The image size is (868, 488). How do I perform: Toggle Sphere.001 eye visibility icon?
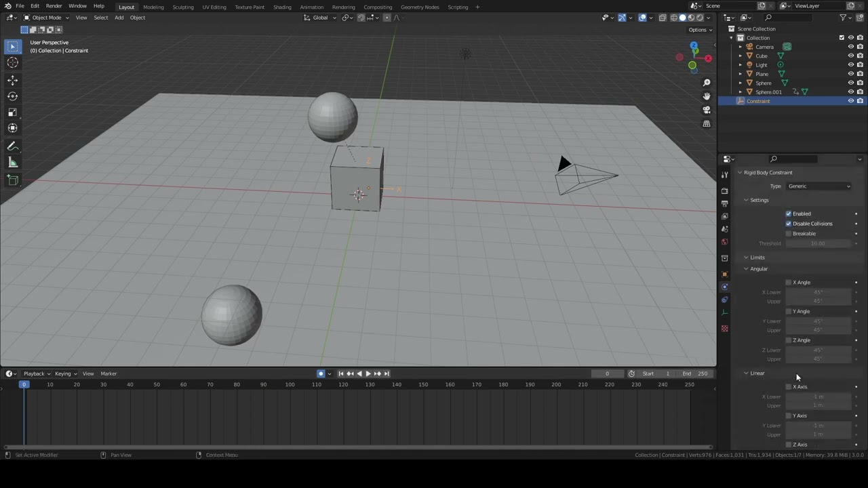(x=851, y=91)
